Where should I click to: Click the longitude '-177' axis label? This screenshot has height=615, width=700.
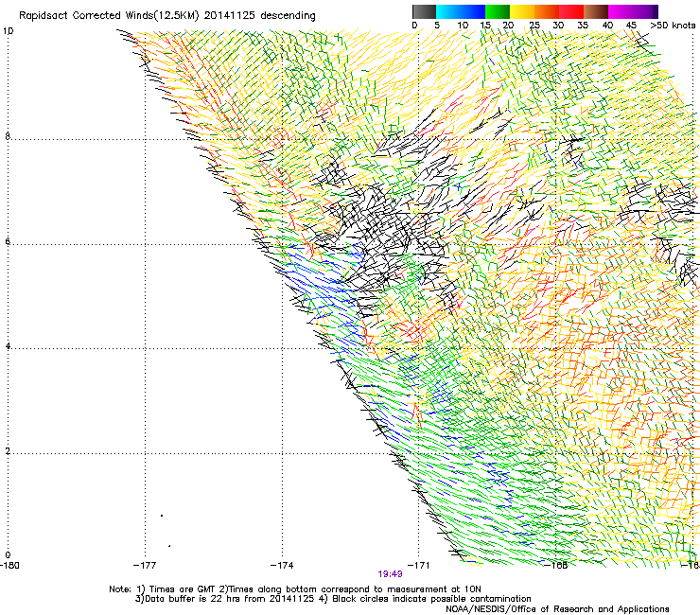click(x=145, y=566)
